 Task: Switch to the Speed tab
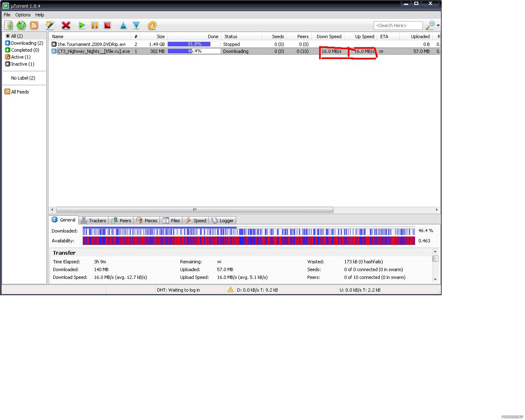coord(195,221)
